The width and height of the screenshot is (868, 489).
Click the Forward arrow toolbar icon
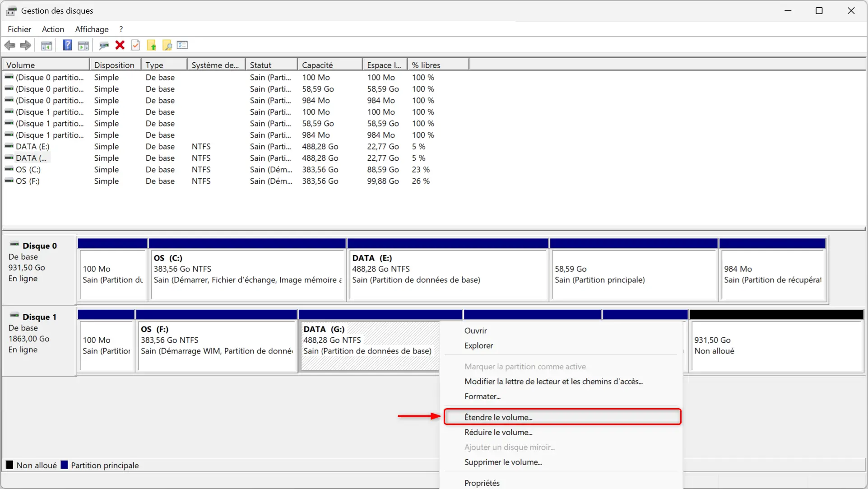click(26, 45)
